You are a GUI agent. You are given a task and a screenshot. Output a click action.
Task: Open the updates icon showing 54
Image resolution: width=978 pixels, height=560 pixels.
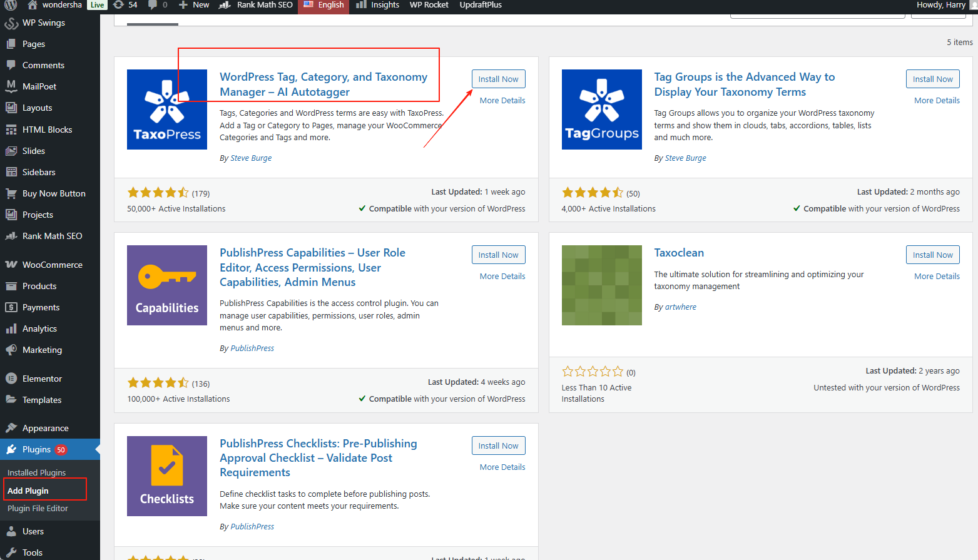(125, 5)
